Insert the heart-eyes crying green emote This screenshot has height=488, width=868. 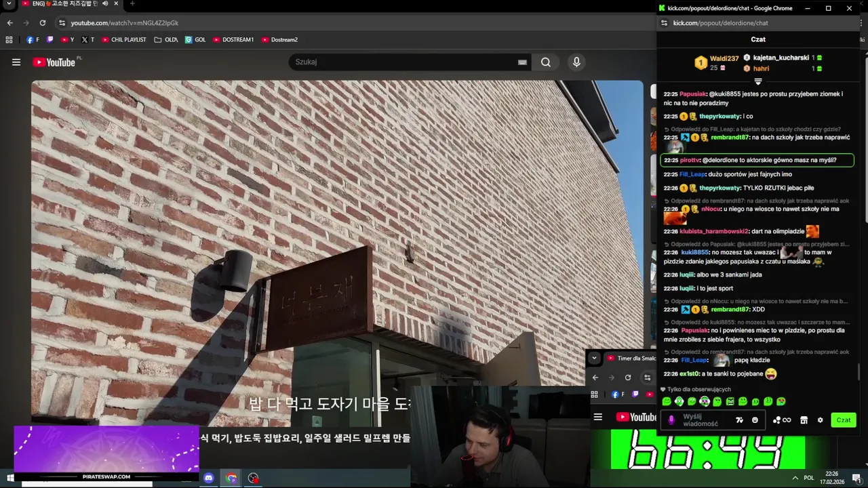(x=781, y=402)
